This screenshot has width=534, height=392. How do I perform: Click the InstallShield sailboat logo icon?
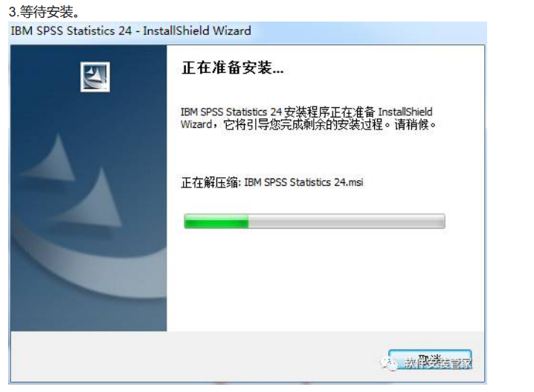coord(95,77)
